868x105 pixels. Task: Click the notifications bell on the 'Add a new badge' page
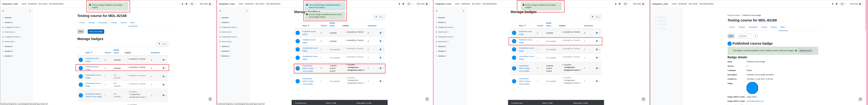tap(182, 4)
